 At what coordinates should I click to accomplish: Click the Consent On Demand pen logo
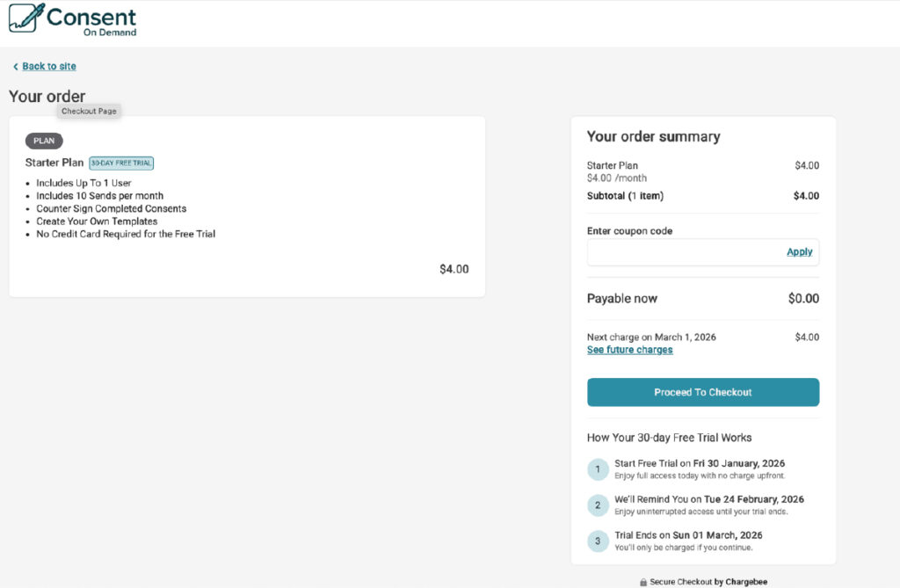pyautogui.click(x=25, y=18)
